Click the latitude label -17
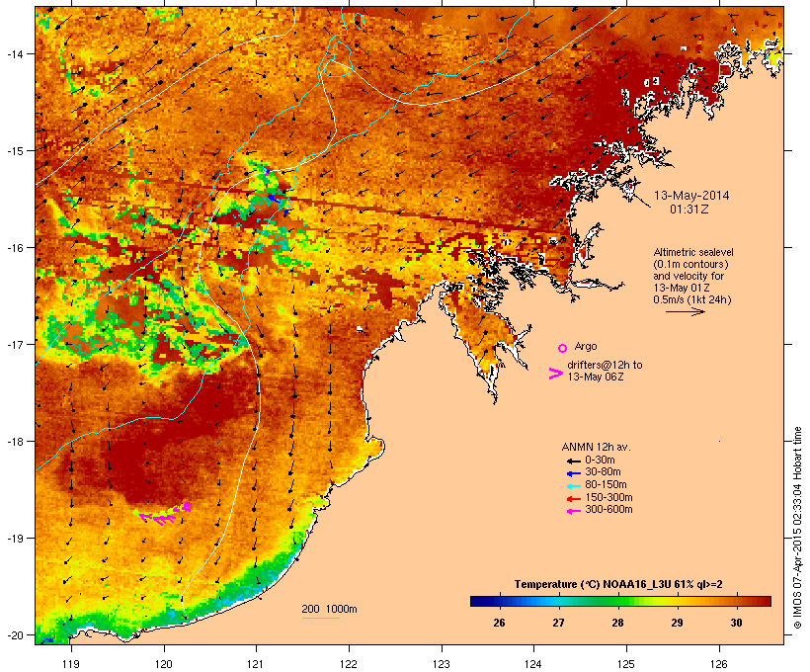The width and height of the screenshot is (810, 672). [x=14, y=345]
